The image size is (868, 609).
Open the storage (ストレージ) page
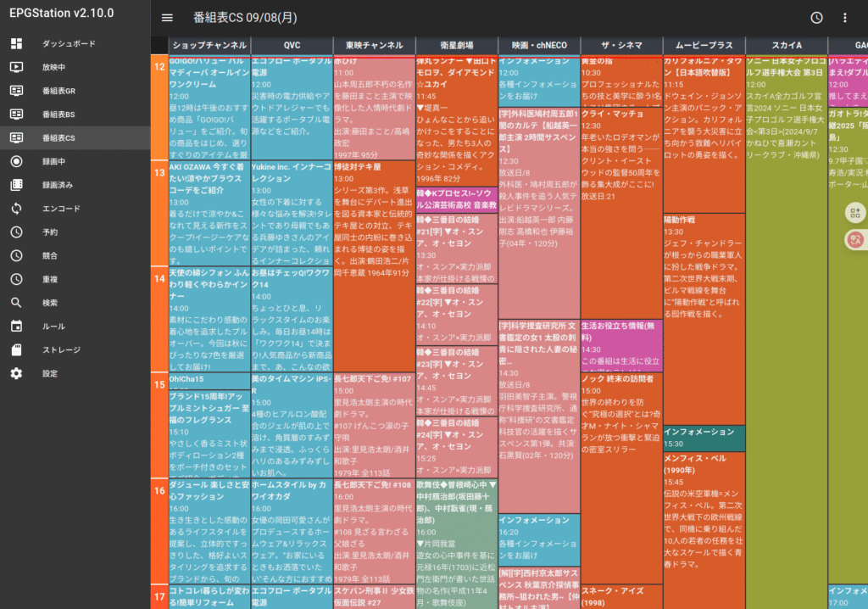tap(61, 349)
